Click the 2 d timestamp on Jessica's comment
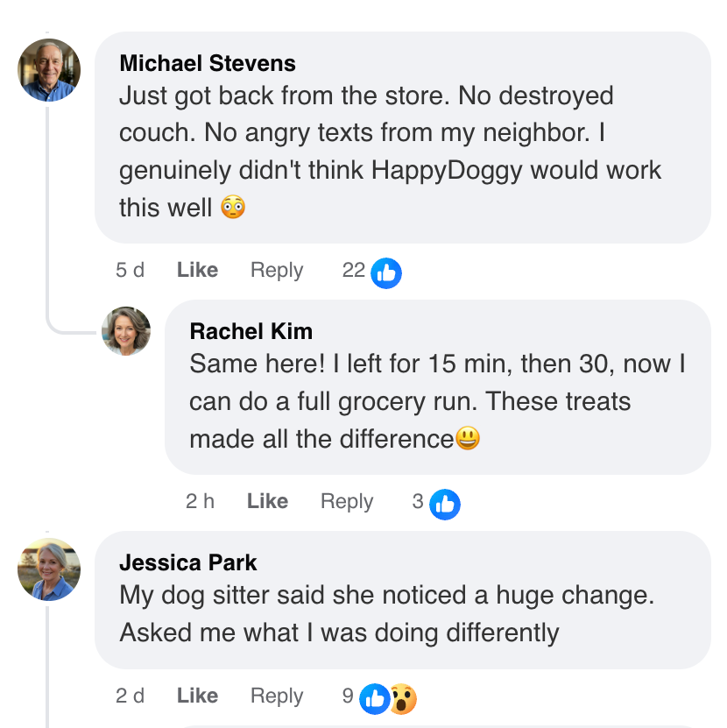The width and height of the screenshot is (727, 728). pos(130,696)
